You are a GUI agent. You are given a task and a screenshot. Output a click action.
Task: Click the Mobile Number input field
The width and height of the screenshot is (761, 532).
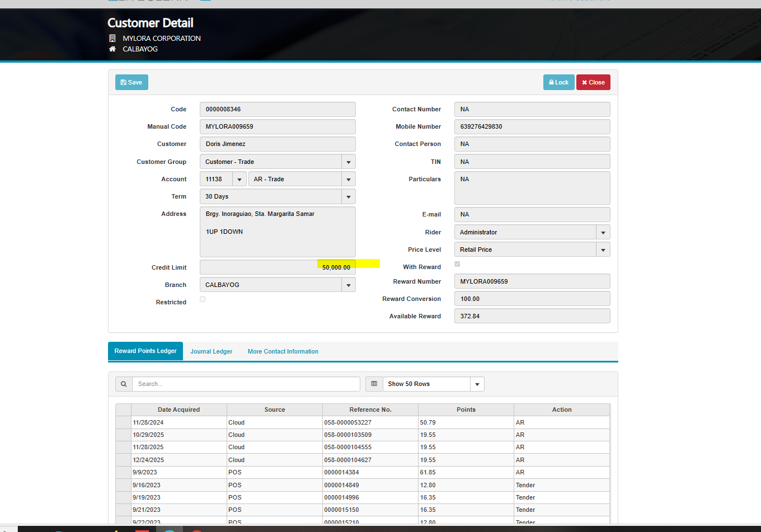(x=532, y=127)
